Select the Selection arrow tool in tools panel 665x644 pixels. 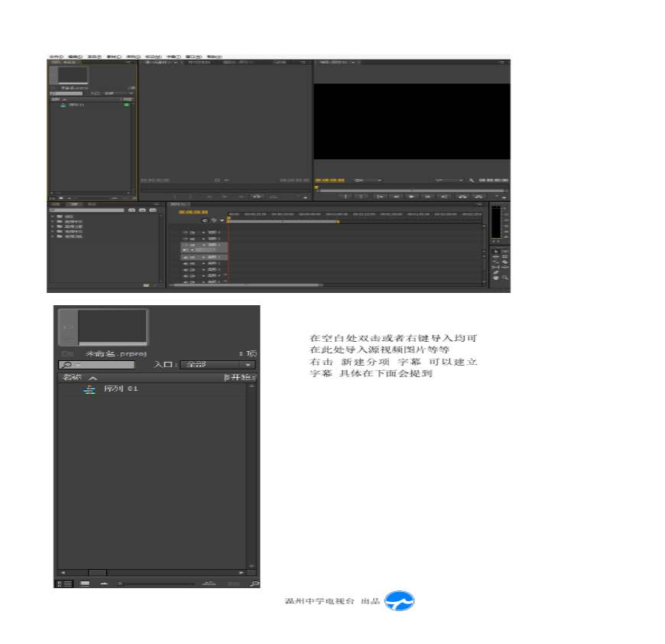[x=495, y=251]
